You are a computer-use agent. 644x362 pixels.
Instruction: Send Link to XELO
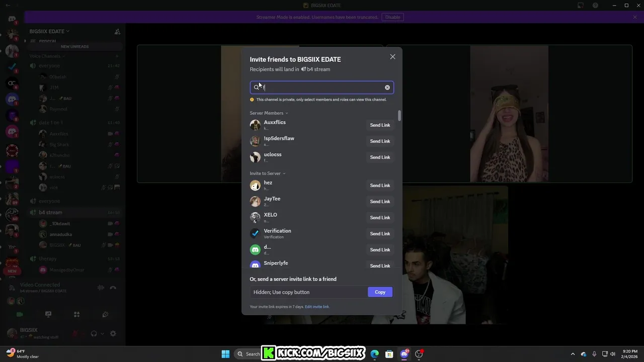[380, 218]
